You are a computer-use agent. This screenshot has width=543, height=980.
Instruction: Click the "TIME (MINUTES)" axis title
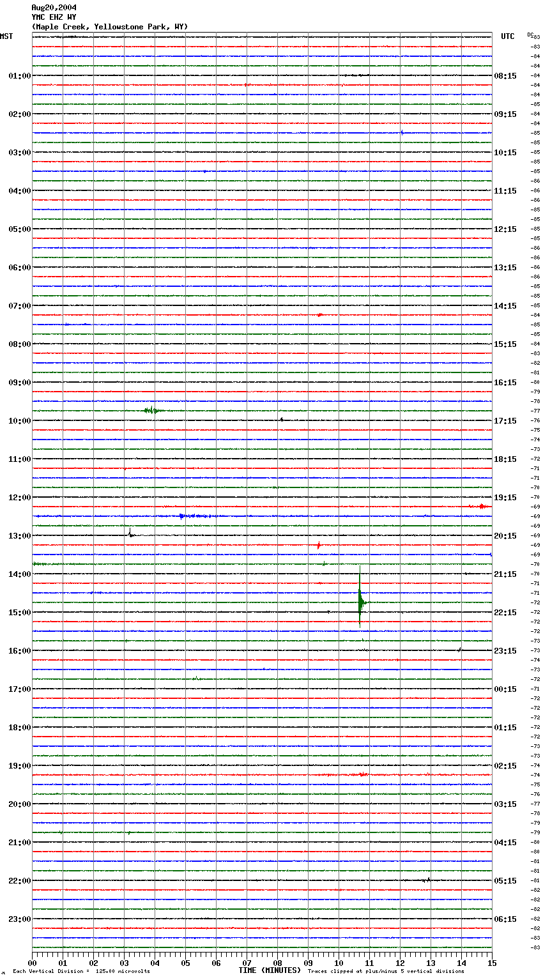pos(270,970)
